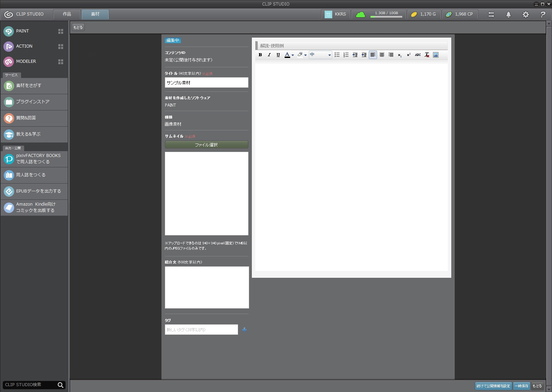This screenshot has height=392, width=552.
Task: Open the MODELER grid menu icon
Action: (61, 62)
